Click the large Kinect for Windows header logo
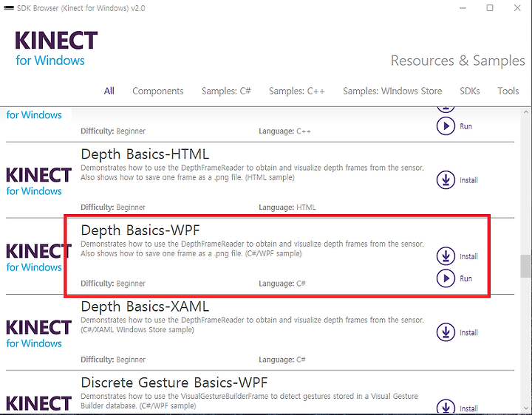This screenshot has height=415, width=532. [56, 48]
